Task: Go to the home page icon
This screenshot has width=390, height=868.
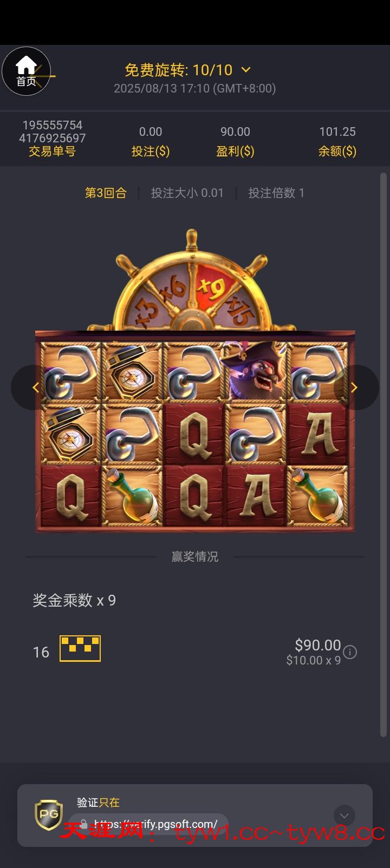Action: (x=26, y=71)
